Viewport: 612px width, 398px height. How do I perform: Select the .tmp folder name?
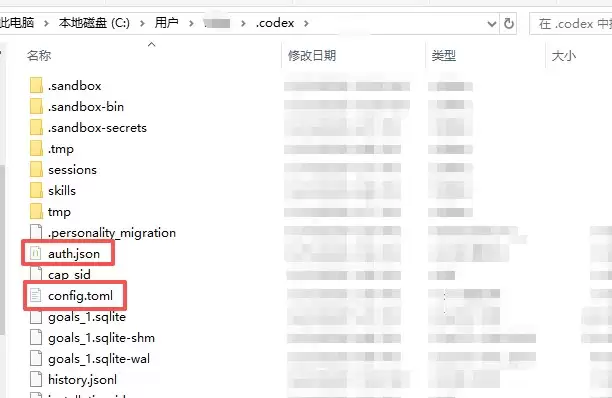(60, 149)
